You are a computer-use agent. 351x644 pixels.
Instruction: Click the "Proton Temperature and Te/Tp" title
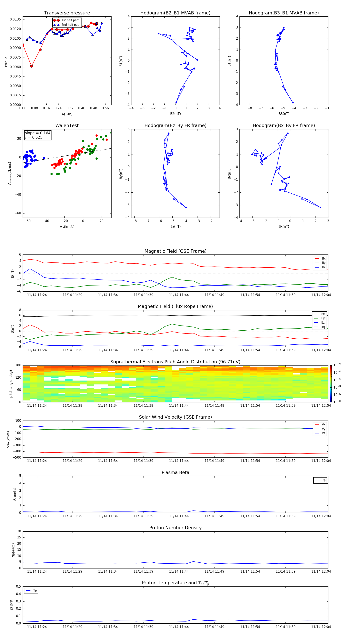pyautogui.click(x=175, y=583)
